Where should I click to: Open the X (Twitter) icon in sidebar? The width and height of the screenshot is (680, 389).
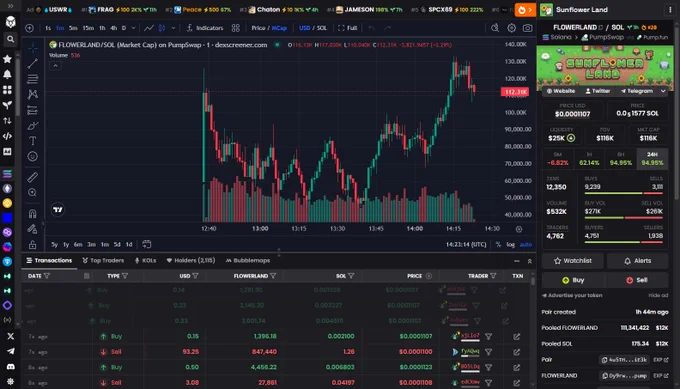(10, 336)
